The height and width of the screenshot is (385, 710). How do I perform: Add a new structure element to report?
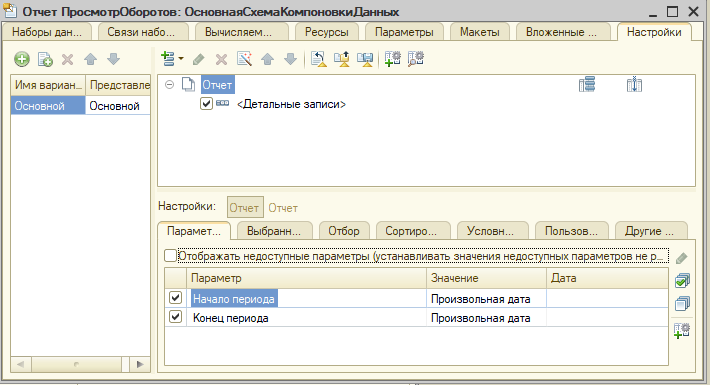tap(168, 58)
